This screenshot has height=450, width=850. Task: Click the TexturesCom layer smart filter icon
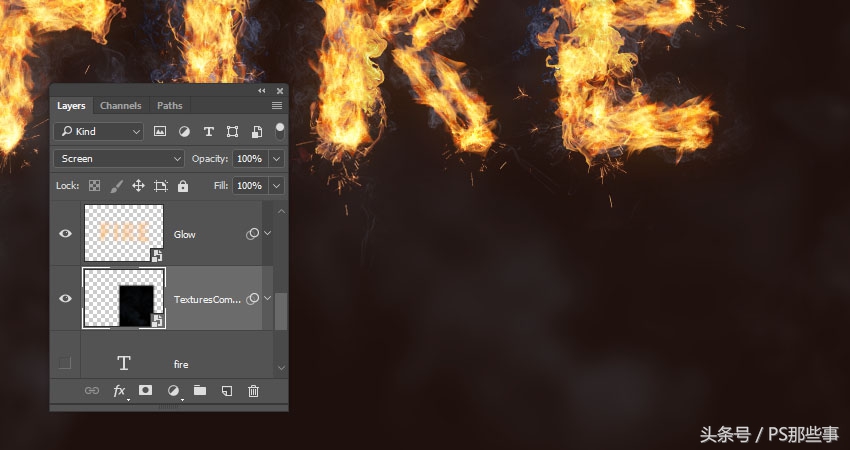tap(252, 299)
